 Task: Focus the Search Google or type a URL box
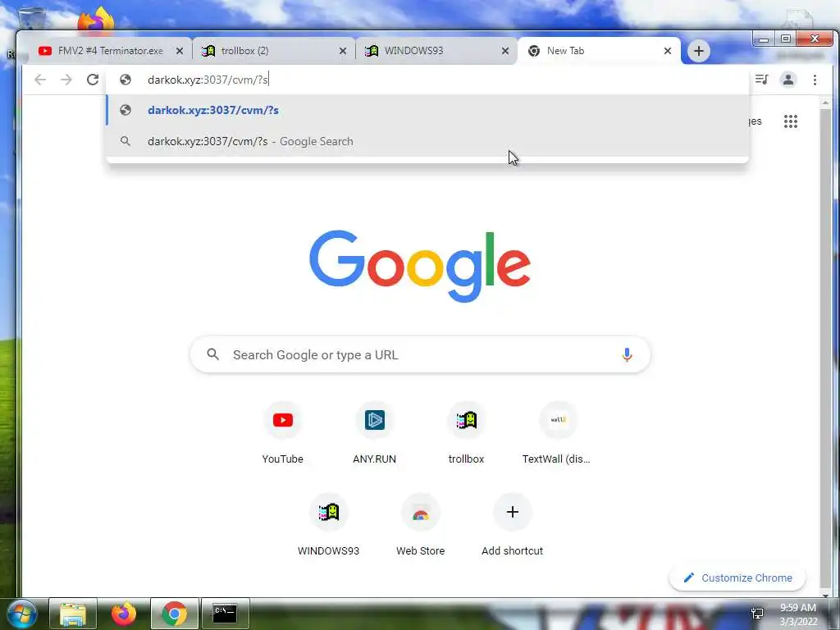[x=421, y=354]
